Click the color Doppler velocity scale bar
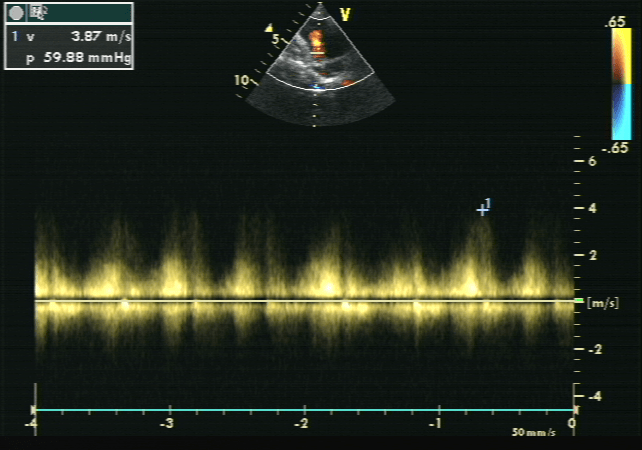 tap(622, 84)
